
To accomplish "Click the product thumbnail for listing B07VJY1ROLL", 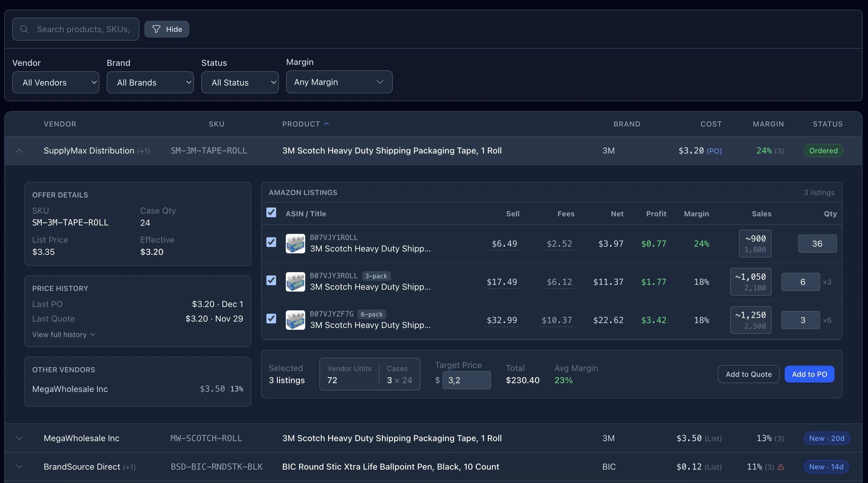I will click(x=296, y=244).
